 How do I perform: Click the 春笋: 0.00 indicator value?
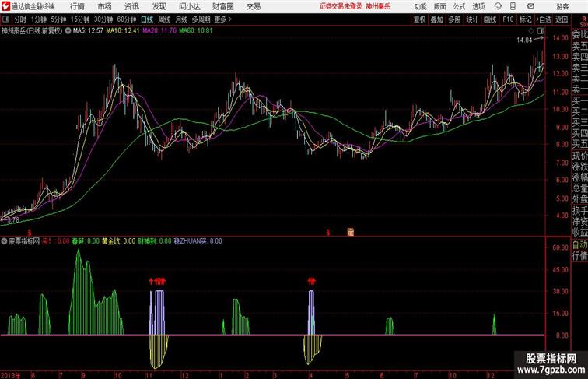tap(86, 241)
